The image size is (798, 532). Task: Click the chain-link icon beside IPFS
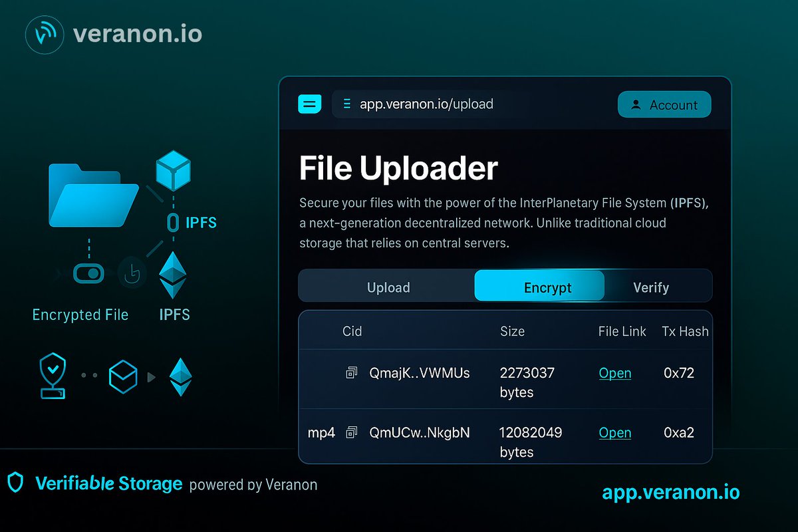tap(173, 222)
